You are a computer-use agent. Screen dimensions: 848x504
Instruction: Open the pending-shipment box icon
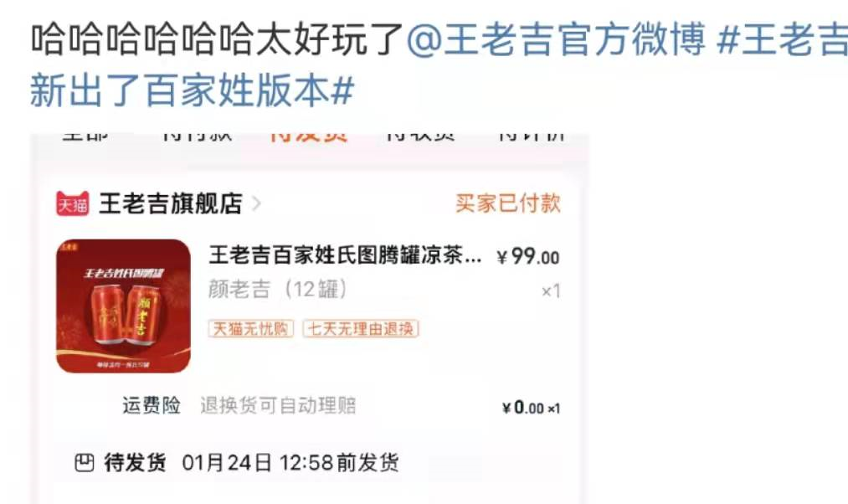click(85, 463)
